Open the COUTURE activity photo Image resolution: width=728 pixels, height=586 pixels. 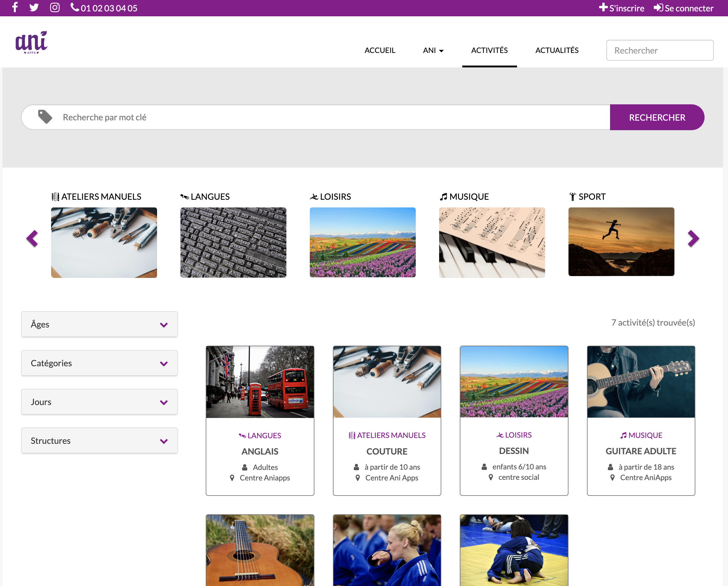pos(387,382)
